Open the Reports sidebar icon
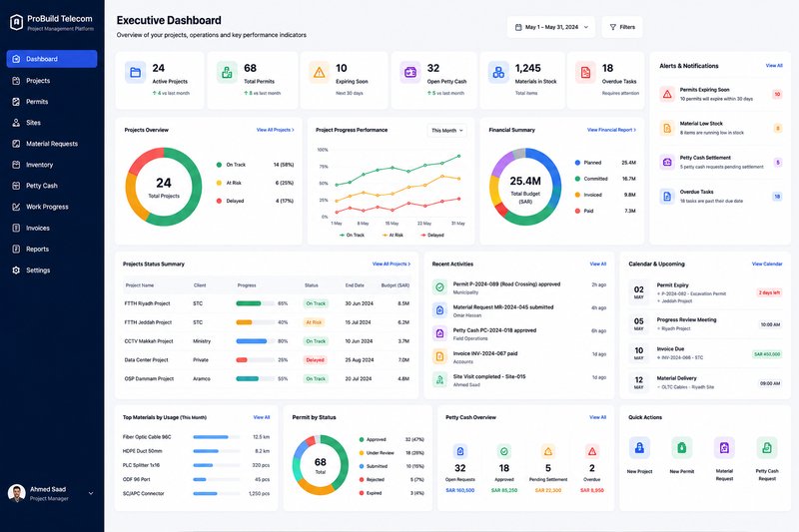Screen dimensions: 799x532 (16, 249)
